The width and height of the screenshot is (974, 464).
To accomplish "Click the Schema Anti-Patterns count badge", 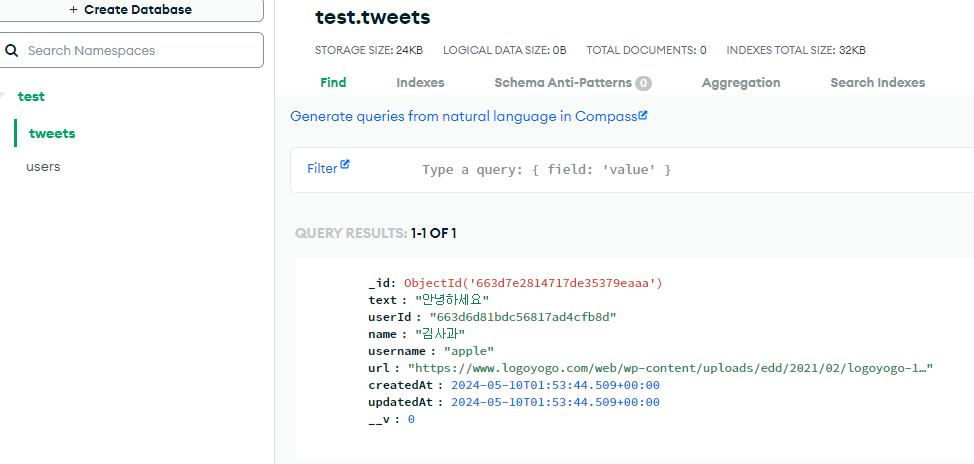I will coord(644,83).
